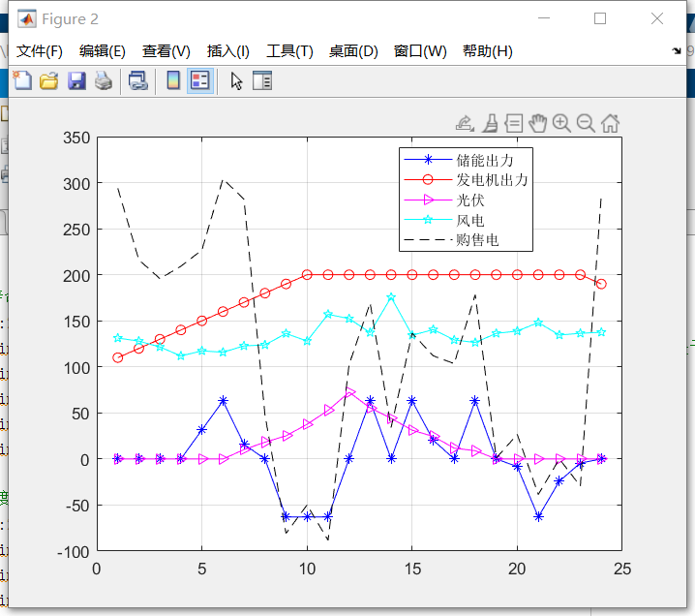Select the Edit Plot arrow tool

coord(236,80)
